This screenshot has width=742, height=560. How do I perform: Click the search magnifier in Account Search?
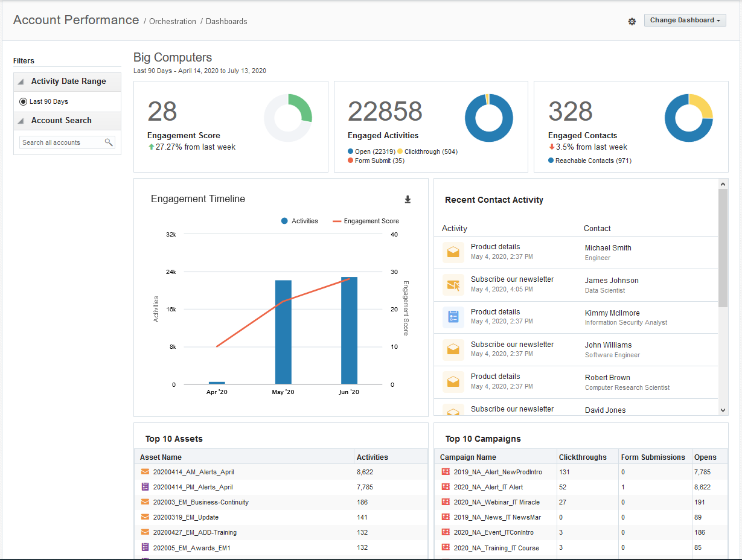coord(109,142)
